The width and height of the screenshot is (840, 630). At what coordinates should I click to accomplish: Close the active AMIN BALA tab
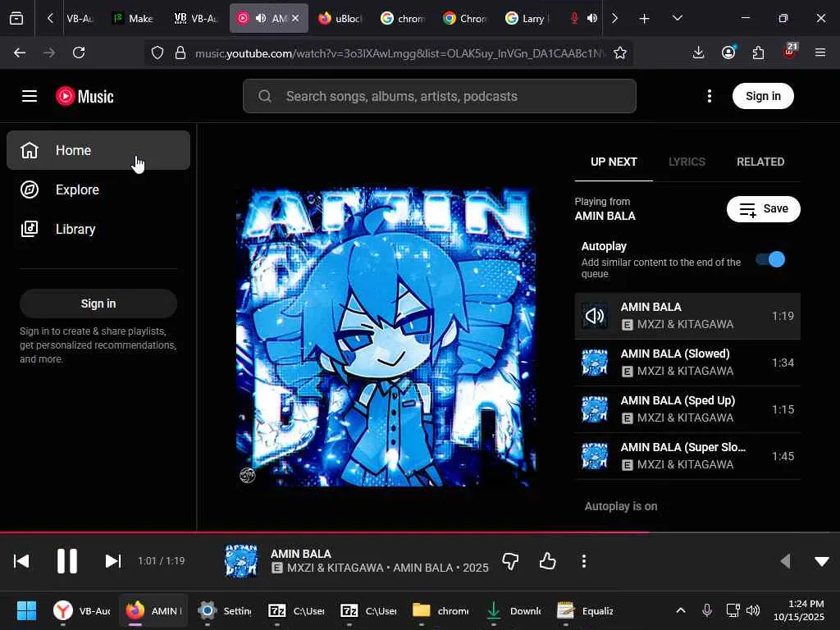tap(295, 18)
